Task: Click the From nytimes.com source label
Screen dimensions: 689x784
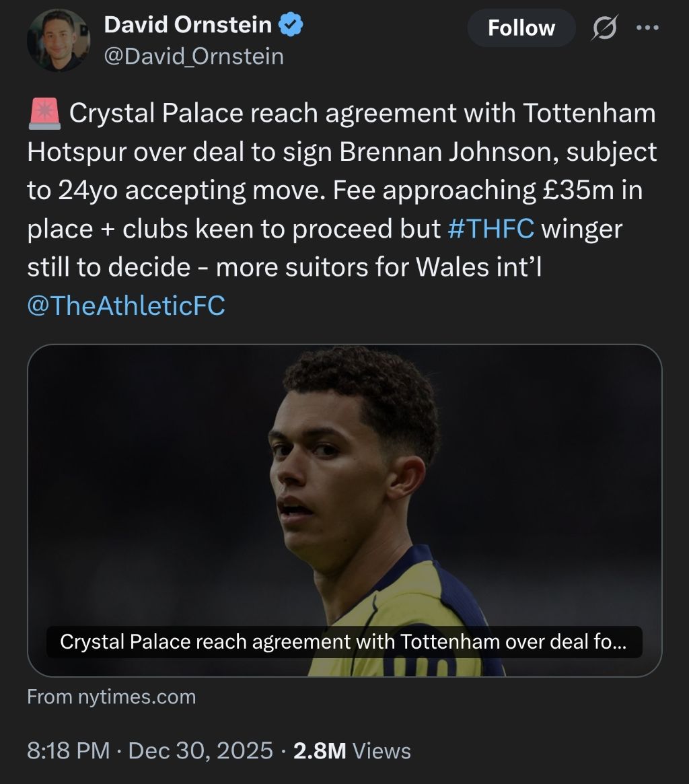Action: (111, 697)
